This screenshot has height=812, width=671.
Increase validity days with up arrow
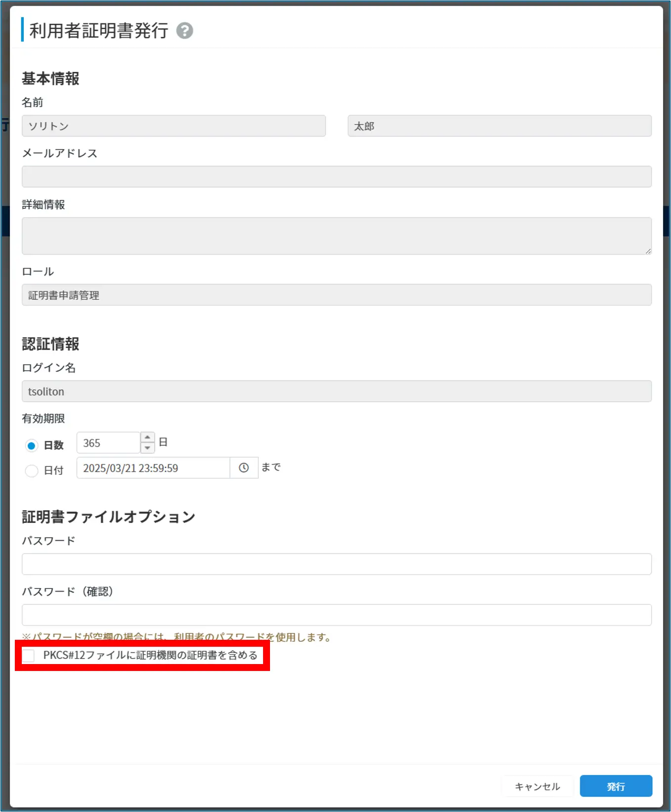(x=147, y=437)
